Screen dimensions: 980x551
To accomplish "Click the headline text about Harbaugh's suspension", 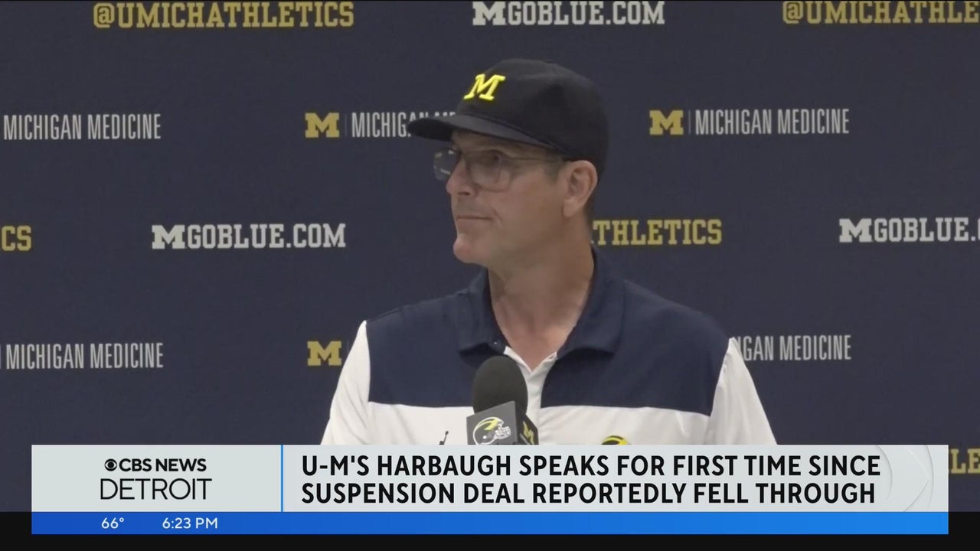I will point(590,478).
